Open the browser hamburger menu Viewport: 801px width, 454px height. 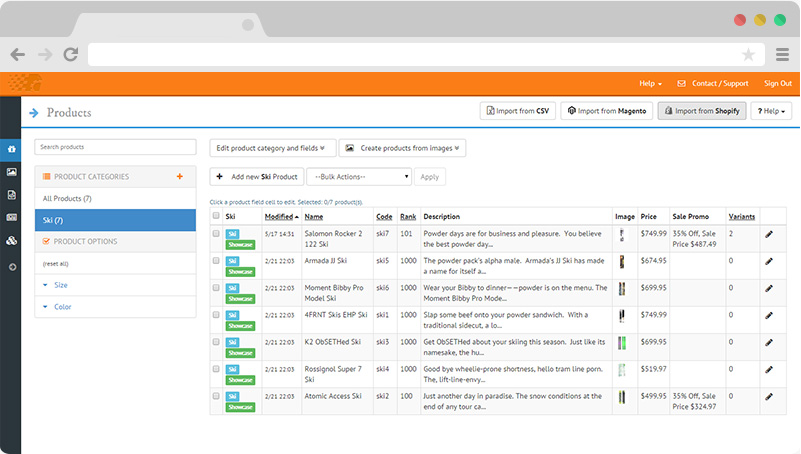pyautogui.click(x=782, y=54)
